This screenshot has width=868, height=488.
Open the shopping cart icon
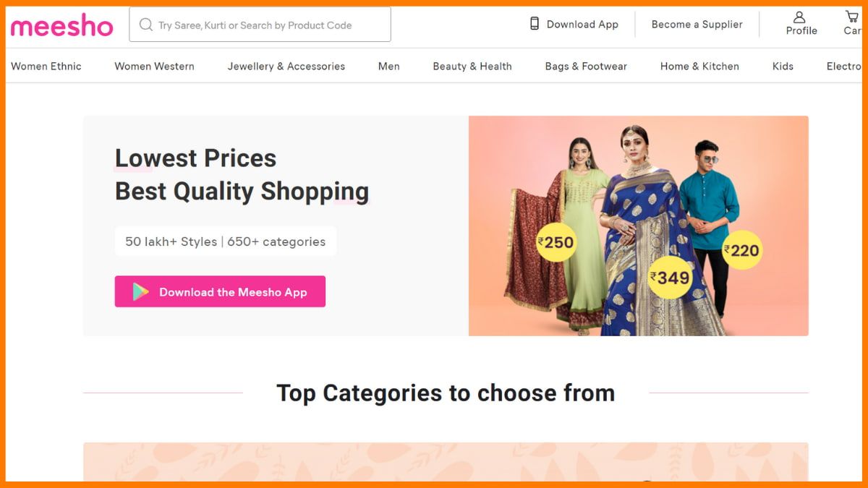coord(853,17)
